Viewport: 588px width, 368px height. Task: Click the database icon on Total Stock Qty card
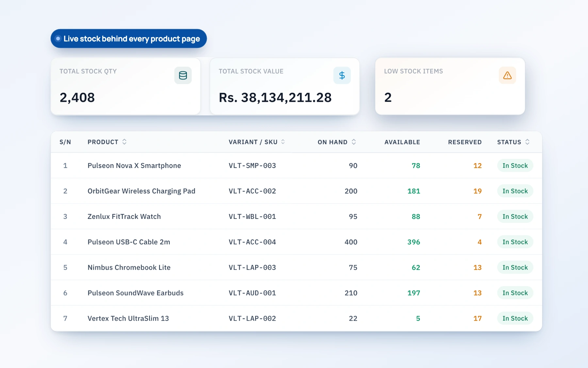tap(183, 75)
